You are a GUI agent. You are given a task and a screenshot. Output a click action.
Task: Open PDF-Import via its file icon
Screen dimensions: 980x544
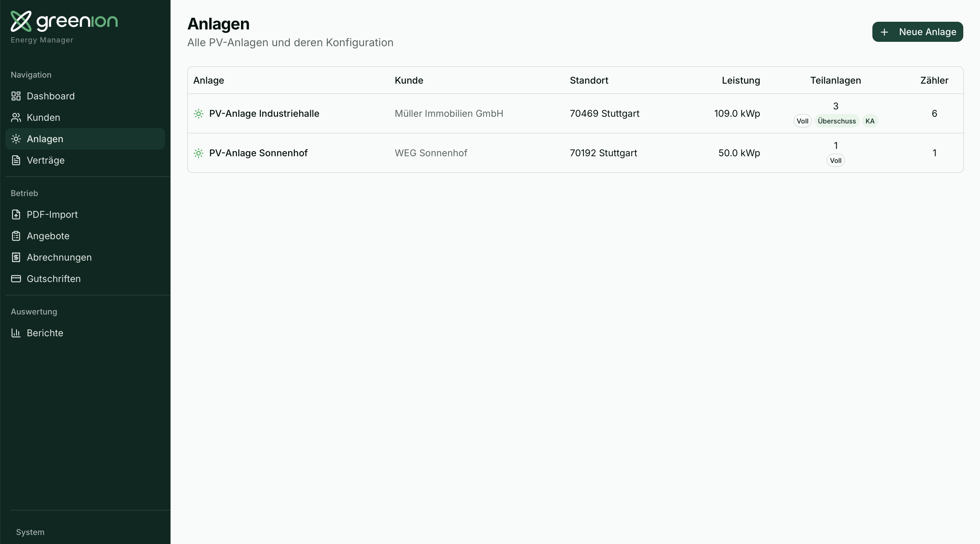coord(16,214)
